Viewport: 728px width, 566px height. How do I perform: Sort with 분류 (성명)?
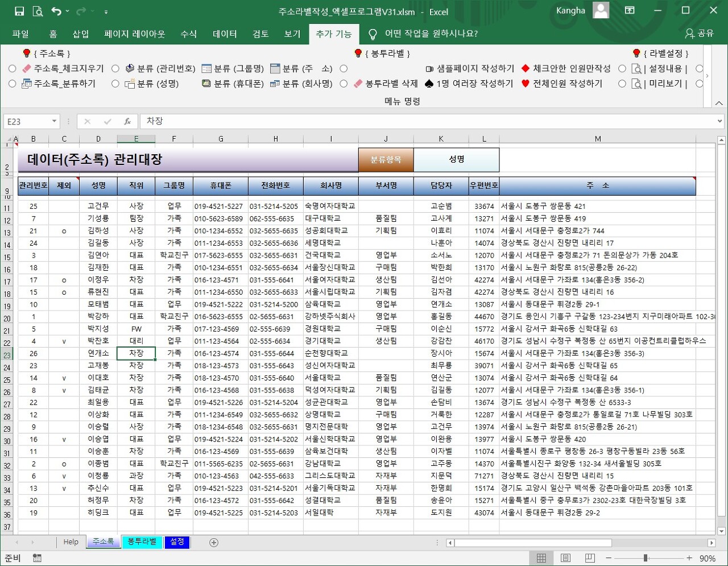click(151, 83)
